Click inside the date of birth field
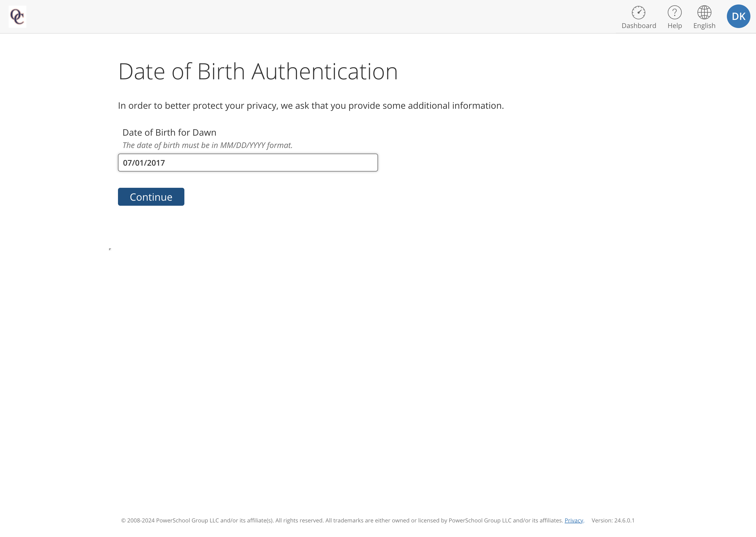The height and width of the screenshot is (537, 756). pos(248,162)
